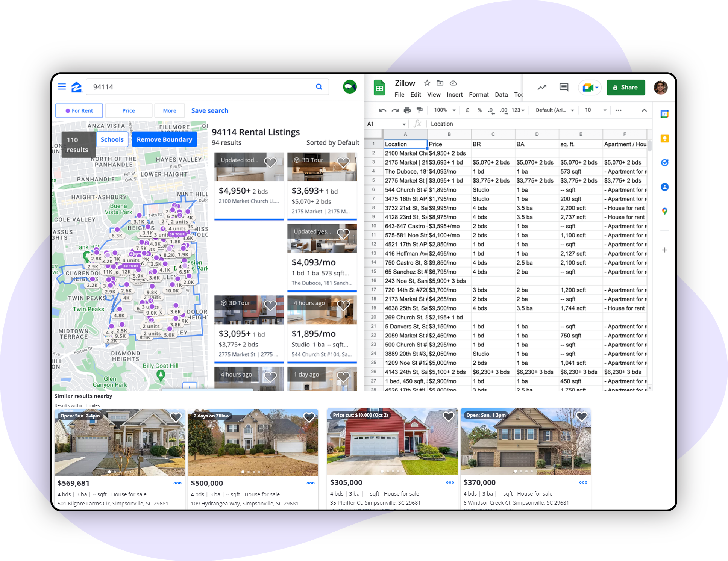Click the Sheets formula bar
Screen dimensions: 728x561
coord(540,124)
